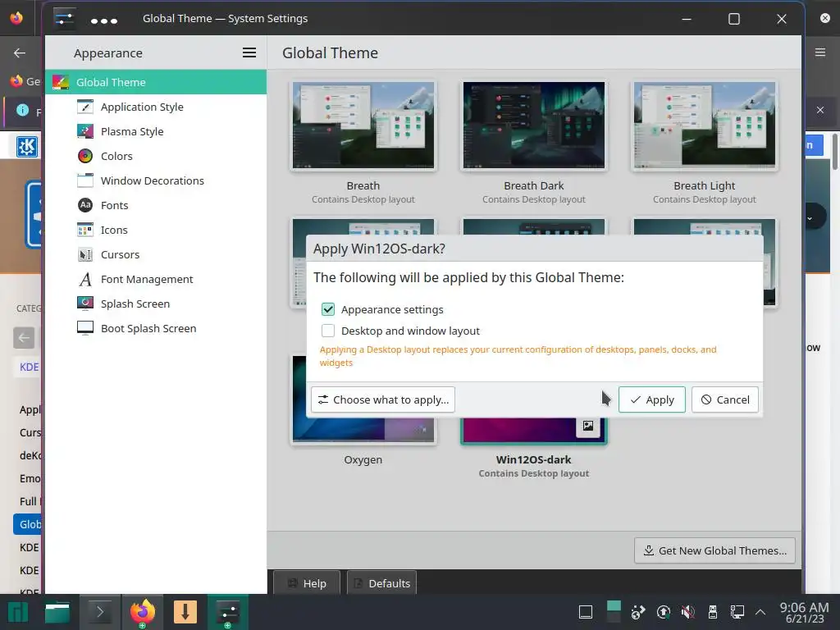Open Window Decorations settings

pyautogui.click(x=156, y=180)
